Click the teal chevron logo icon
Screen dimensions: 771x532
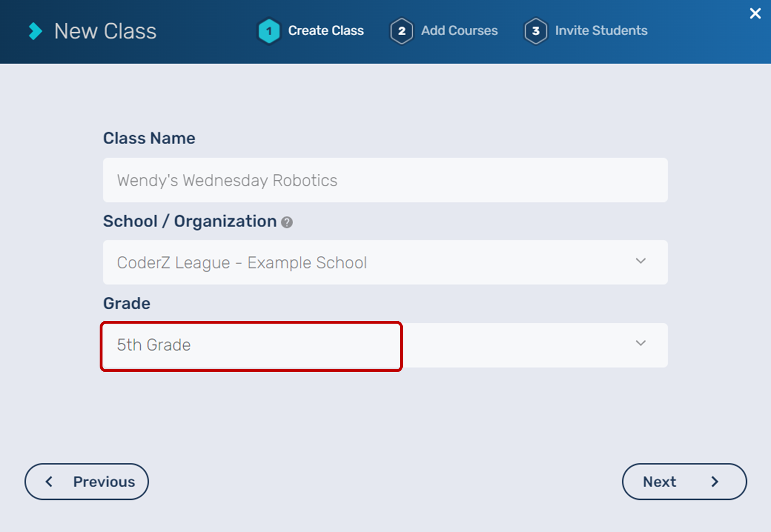pos(35,31)
